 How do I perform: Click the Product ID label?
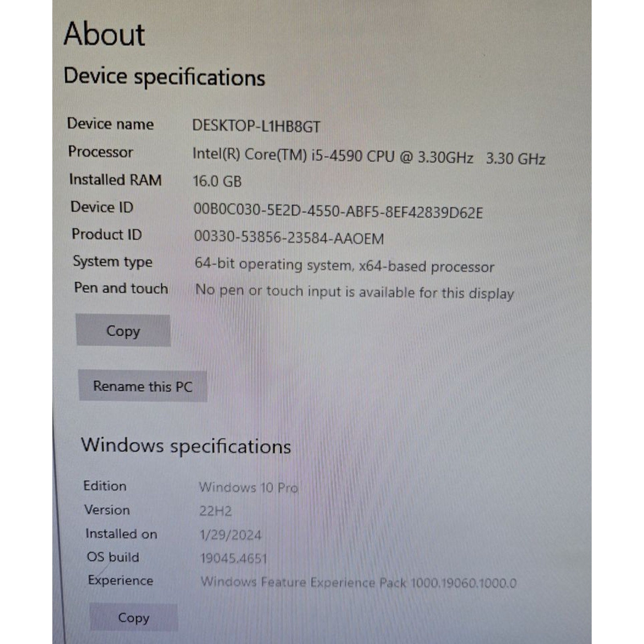(107, 234)
